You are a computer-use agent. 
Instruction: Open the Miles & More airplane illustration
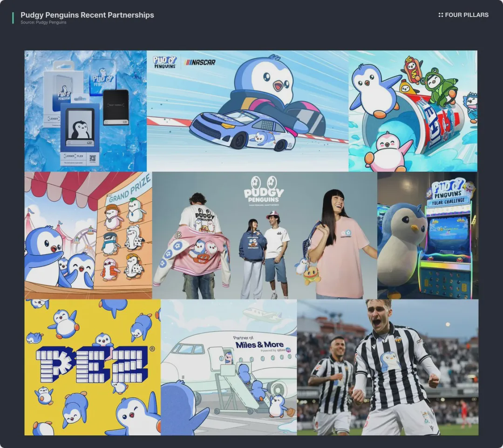pos(229,367)
